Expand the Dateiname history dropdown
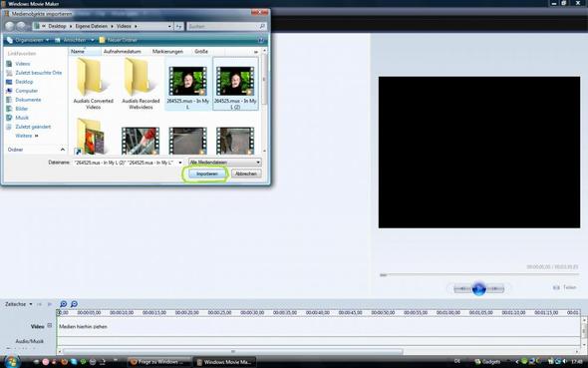The width and height of the screenshot is (588, 368). coord(180,163)
